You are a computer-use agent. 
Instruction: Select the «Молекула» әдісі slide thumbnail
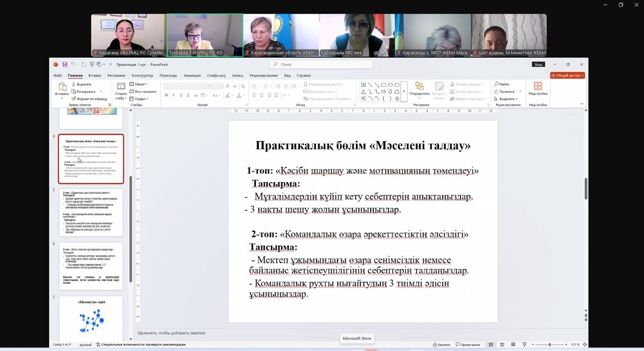tap(91, 318)
